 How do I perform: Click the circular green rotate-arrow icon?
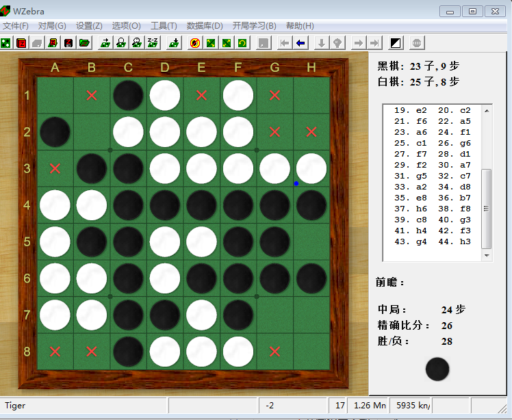tap(242, 42)
